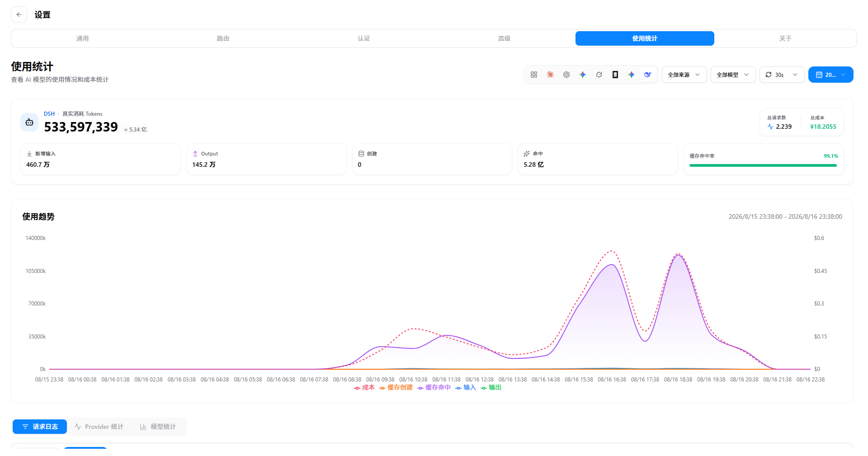Filter by the first Gemini sparkle icon

(583, 75)
